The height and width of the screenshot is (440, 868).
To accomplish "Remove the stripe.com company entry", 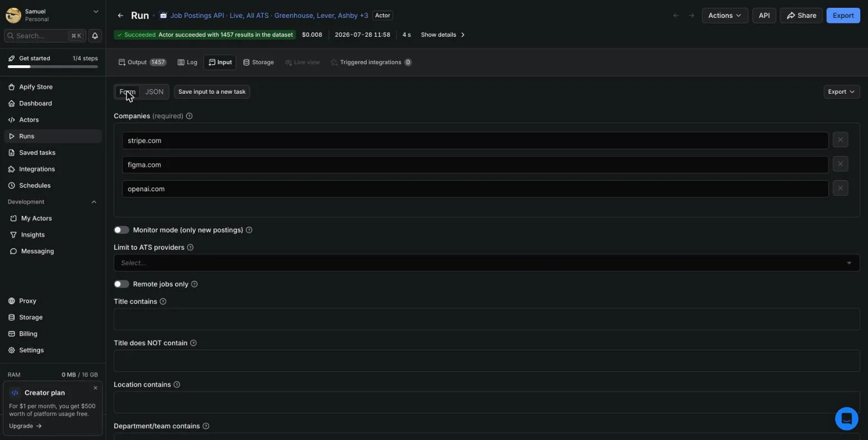I will pyautogui.click(x=840, y=139).
